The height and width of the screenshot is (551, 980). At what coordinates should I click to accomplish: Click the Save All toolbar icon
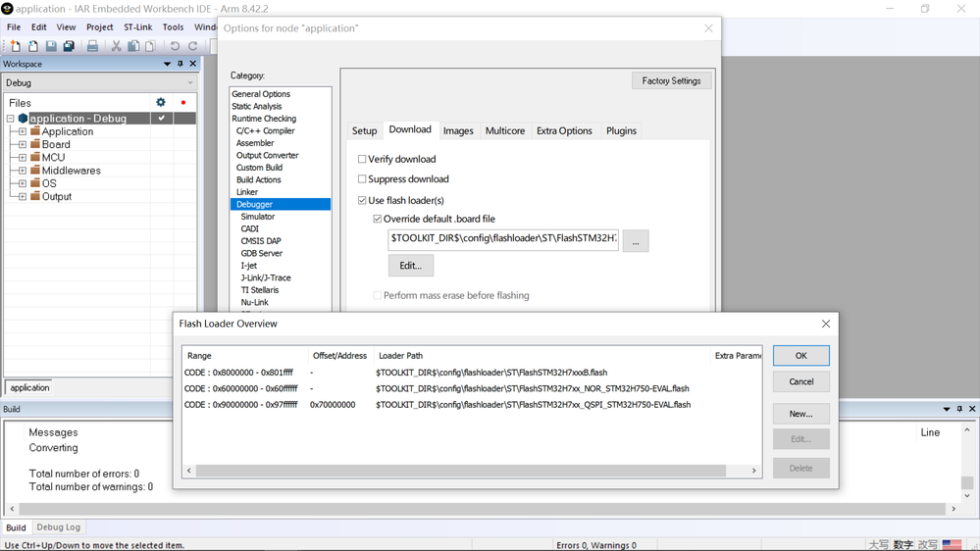(x=69, y=46)
